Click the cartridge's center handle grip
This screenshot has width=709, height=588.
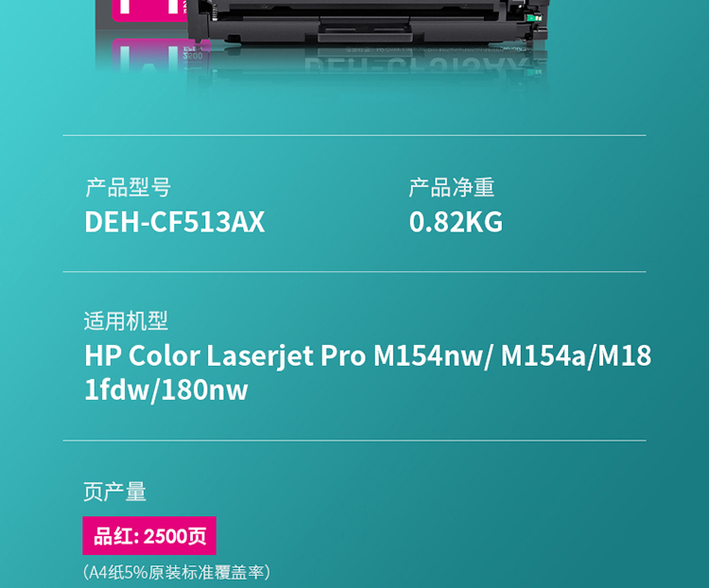(365, 30)
